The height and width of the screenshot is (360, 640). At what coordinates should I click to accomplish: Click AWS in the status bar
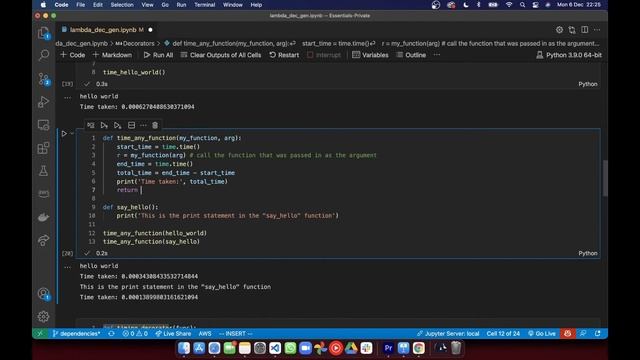[205, 333]
